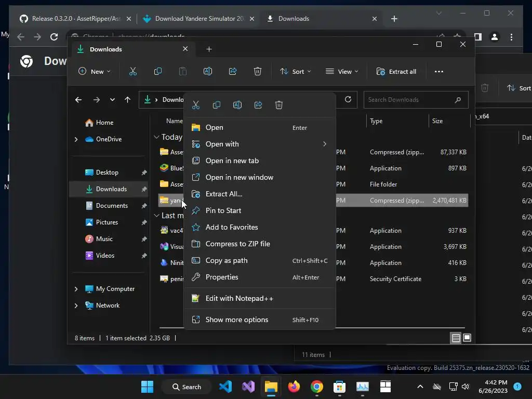Image resolution: width=532 pixels, height=399 pixels.
Task: Show hidden system tray icons chevron
Action: (x=420, y=387)
